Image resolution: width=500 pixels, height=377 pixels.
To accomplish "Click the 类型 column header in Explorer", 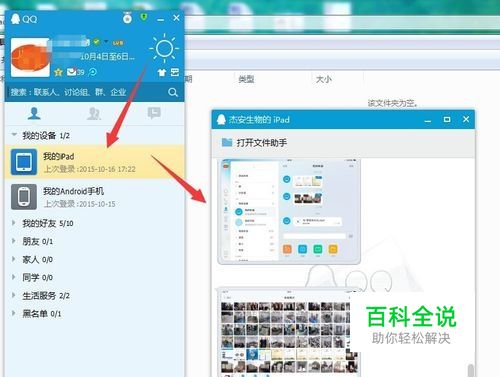I will (246, 79).
